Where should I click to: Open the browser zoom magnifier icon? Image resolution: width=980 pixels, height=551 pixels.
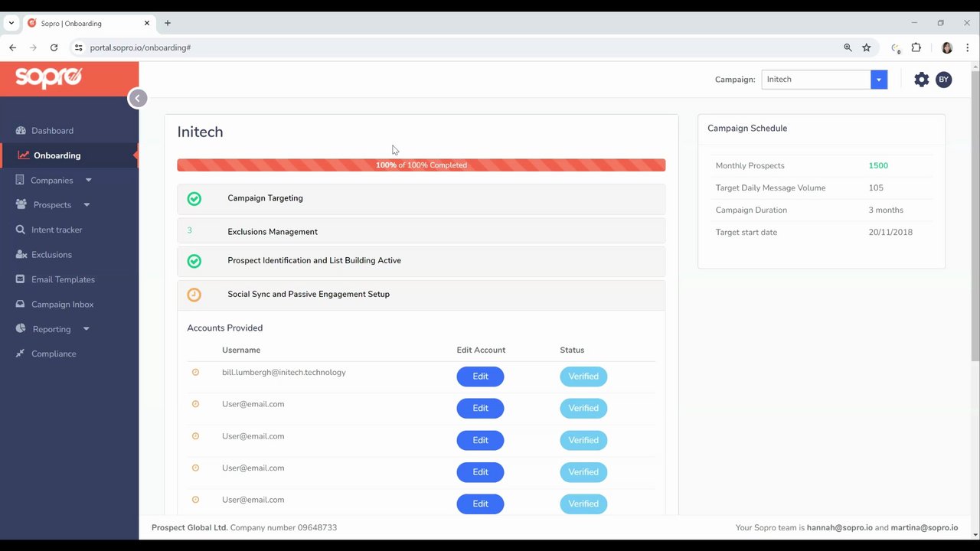[848, 47]
